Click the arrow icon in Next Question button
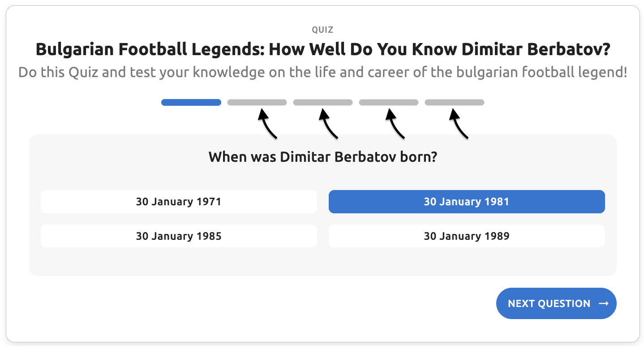644x346 pixels. [604, 303]
